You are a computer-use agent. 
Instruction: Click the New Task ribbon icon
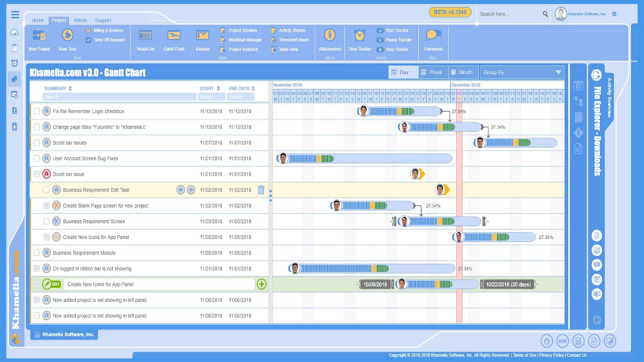coord(67,36)
